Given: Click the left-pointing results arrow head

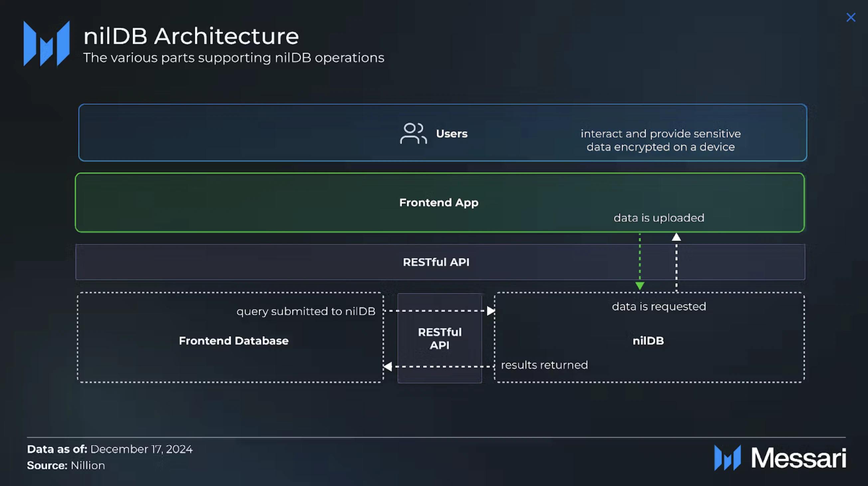Looking at the screenshot, I should pyautogui.click(x=388, y=366).
